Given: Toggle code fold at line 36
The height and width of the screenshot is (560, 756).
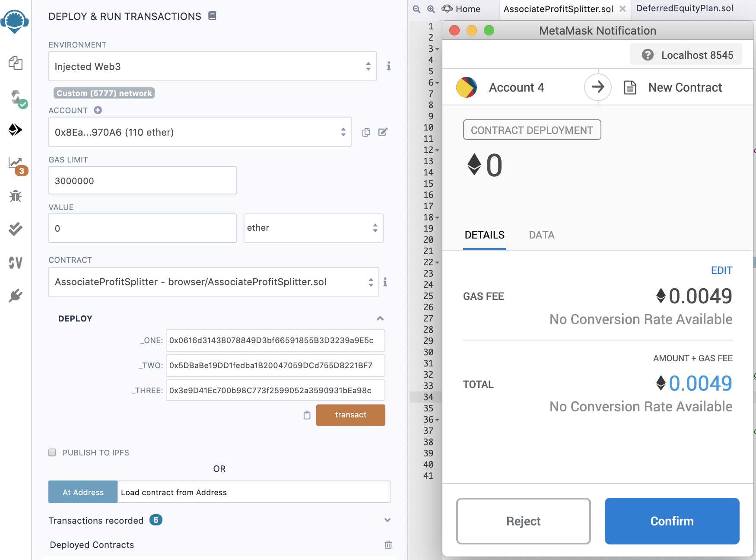Looking at the screenshot, I should click(437, 420).
